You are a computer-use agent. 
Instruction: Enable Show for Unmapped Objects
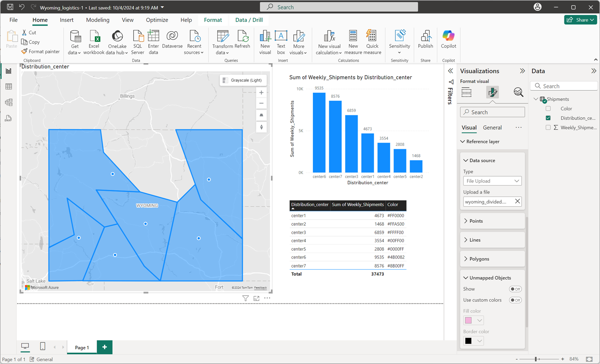click(515, 289)
